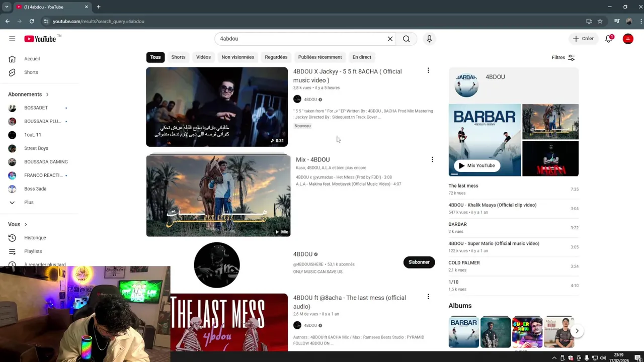This screenshot has width=644, height=362.
Task: Open more options for The last mess video
Action: [x=428, y=297]
